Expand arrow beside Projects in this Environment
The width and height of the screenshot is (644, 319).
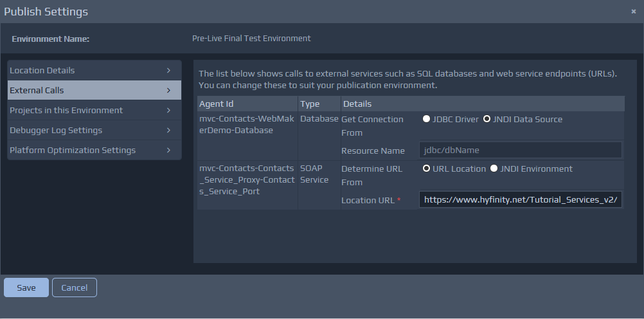(168, 110)
